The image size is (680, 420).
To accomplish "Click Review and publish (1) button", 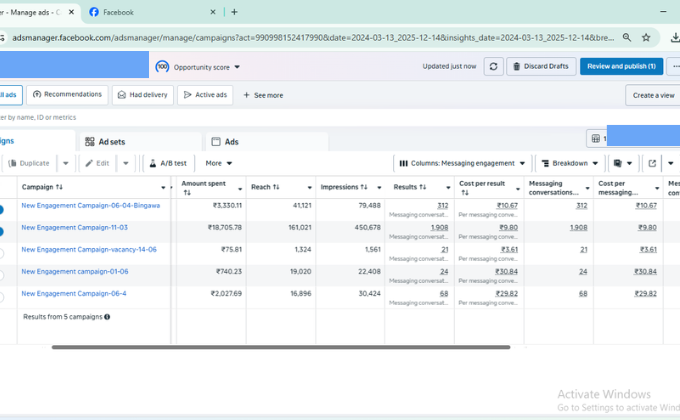I will (621, 66).
